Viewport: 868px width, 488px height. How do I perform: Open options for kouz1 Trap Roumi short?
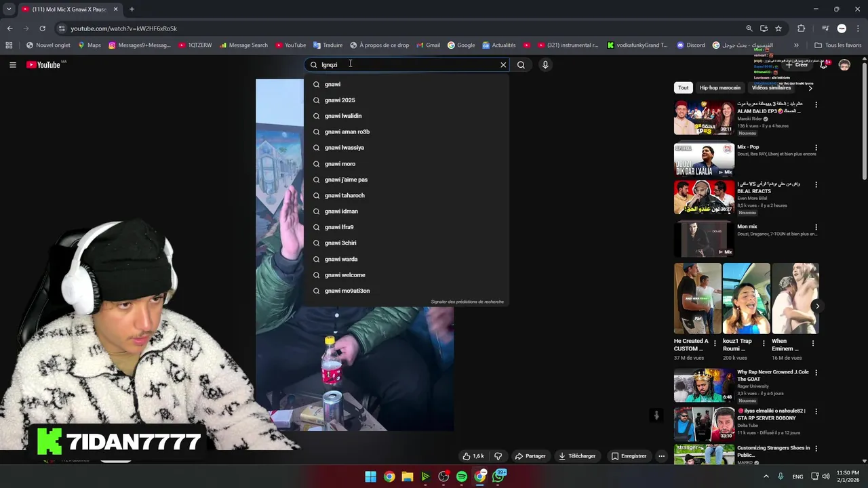point(764,344)
